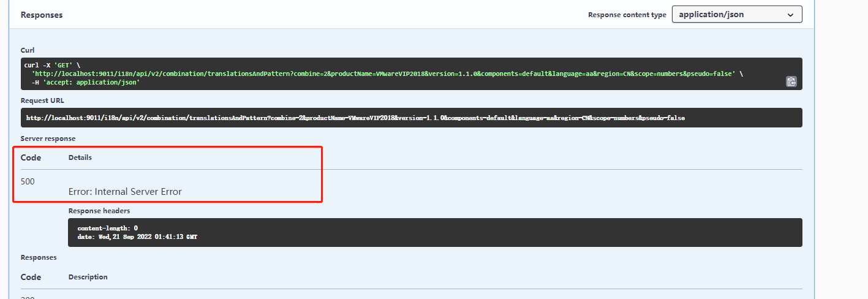The width and height of the screenshot is (868, 299).
Task: Open the Response content type dropdown
Action: pos(737,14)
